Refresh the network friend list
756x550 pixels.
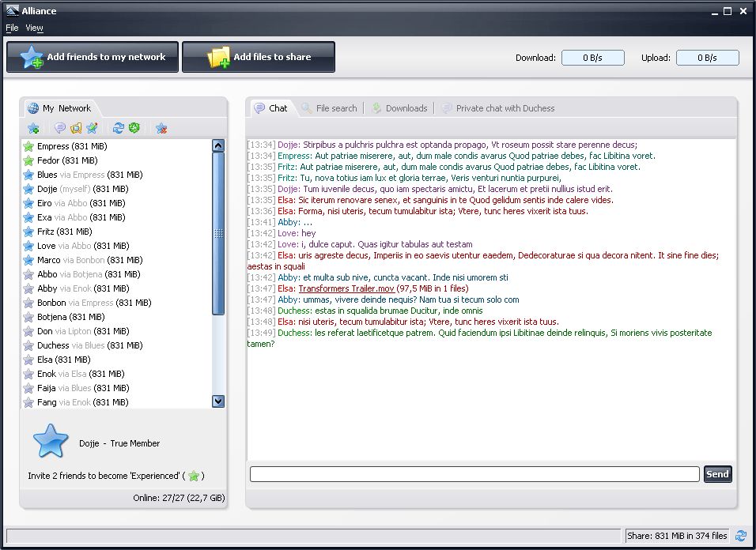click(119, 127)
